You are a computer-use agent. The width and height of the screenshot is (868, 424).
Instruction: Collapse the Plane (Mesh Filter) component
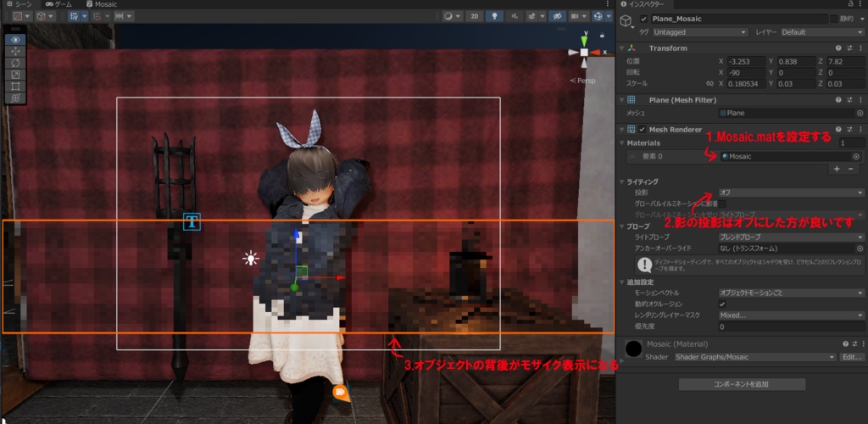(621, 100)
